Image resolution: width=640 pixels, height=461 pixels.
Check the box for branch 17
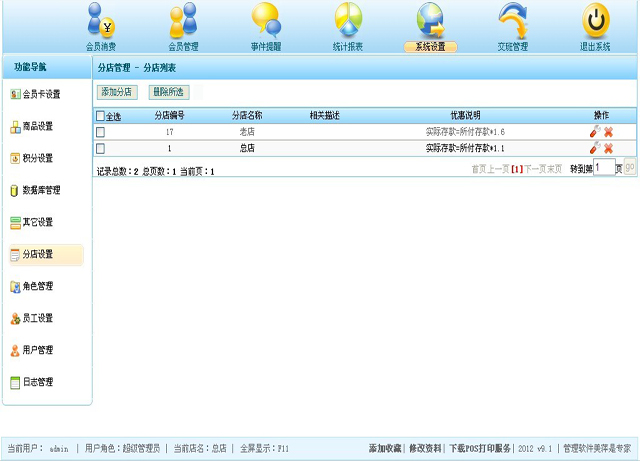coord(100,132)
